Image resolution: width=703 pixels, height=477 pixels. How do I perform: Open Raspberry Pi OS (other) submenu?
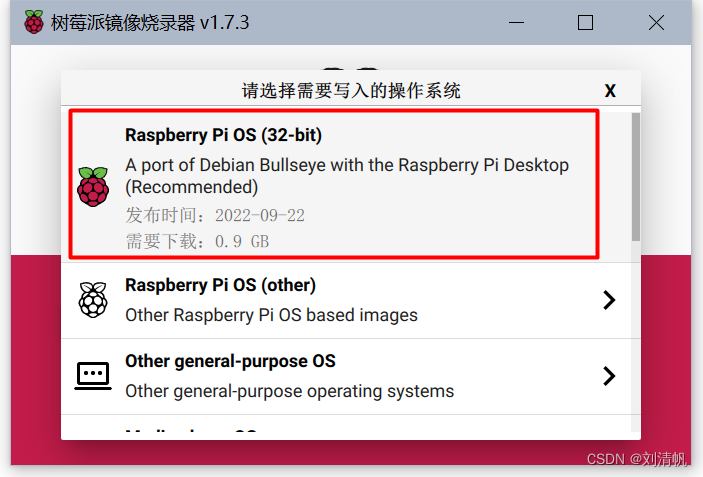[x=346, y=300]
